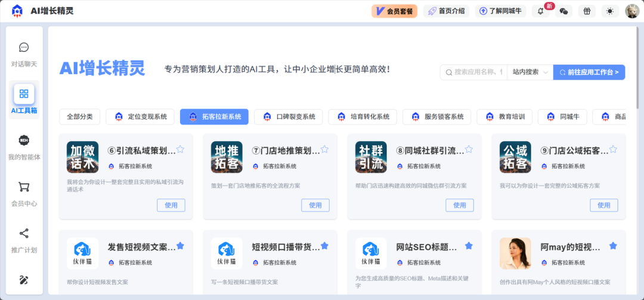Favorite the ⑥引流私域策划 card star
Viewport: 644px width, 300px height.
[x=180, y=149]
